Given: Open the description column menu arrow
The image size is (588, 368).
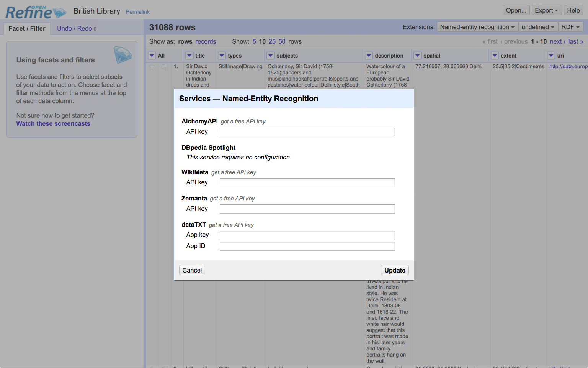Looking at the screenshot, I should coord(369,56).
